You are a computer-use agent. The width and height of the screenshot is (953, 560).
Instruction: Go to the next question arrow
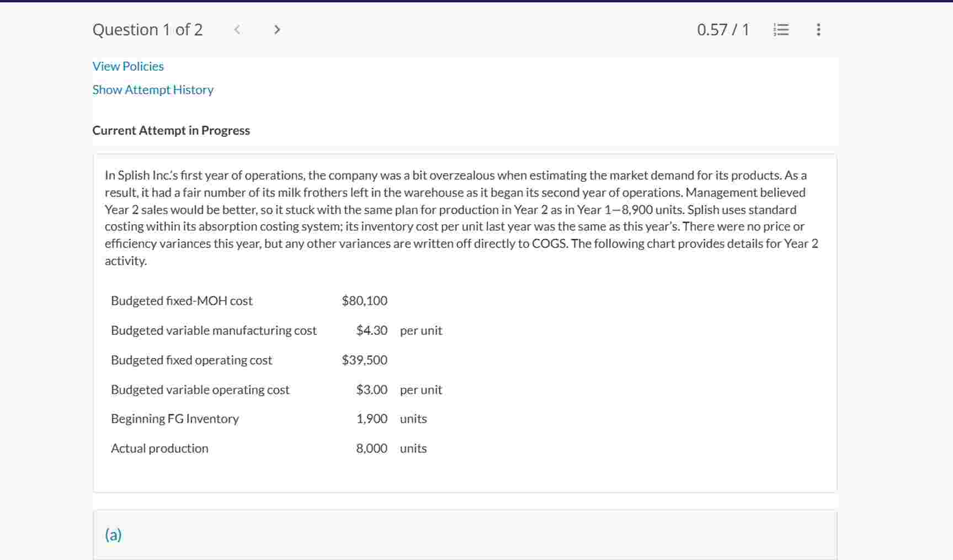277,30
